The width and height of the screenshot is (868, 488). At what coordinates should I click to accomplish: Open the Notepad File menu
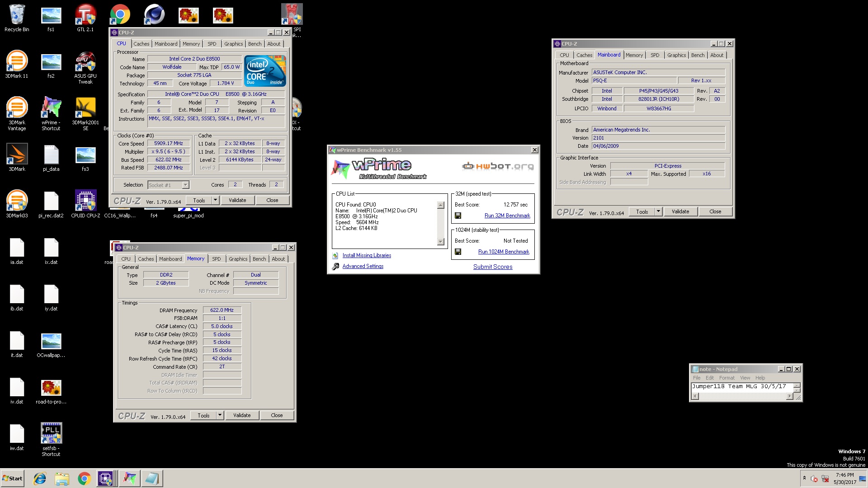tap(697, 378)
